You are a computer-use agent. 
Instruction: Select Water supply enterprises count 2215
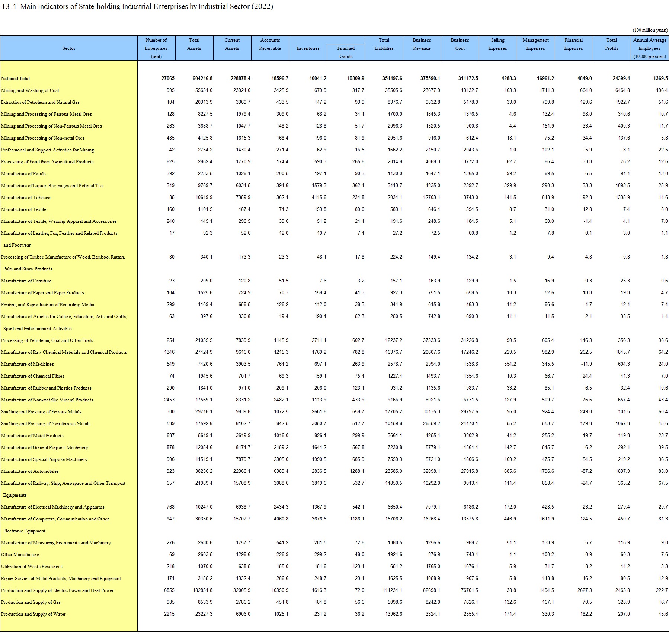(x=169, y=614)
